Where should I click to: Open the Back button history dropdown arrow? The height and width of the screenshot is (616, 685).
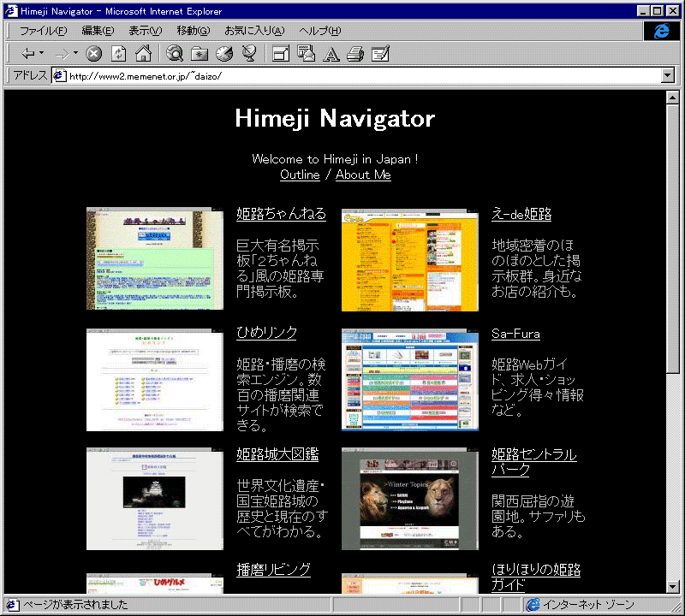coord(41,53)
